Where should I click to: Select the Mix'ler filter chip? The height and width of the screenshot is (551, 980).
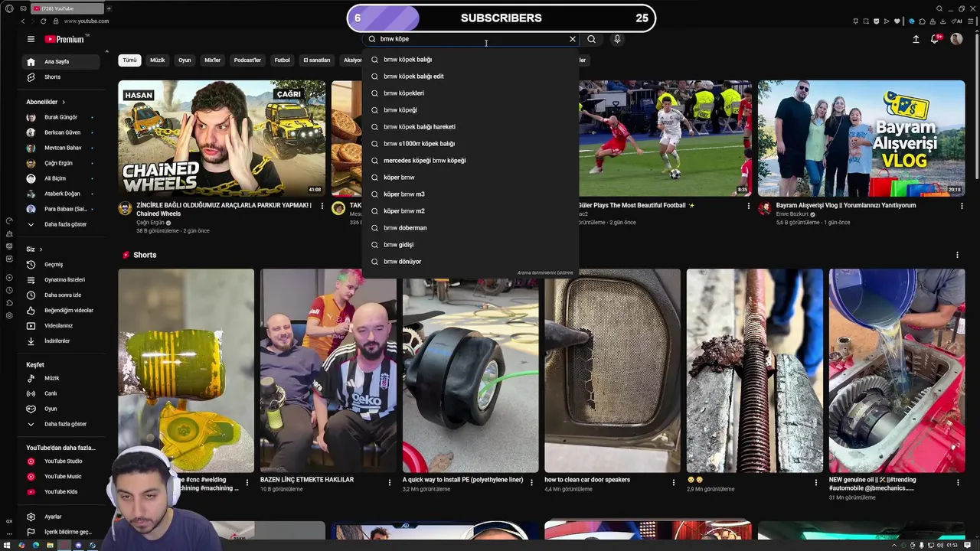click(x=212, y=60)
